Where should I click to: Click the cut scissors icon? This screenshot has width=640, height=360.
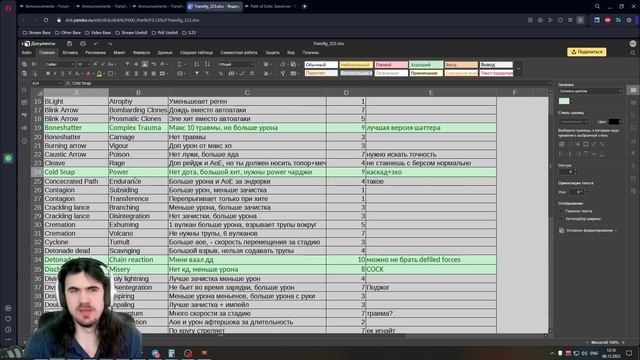(34, 64)
